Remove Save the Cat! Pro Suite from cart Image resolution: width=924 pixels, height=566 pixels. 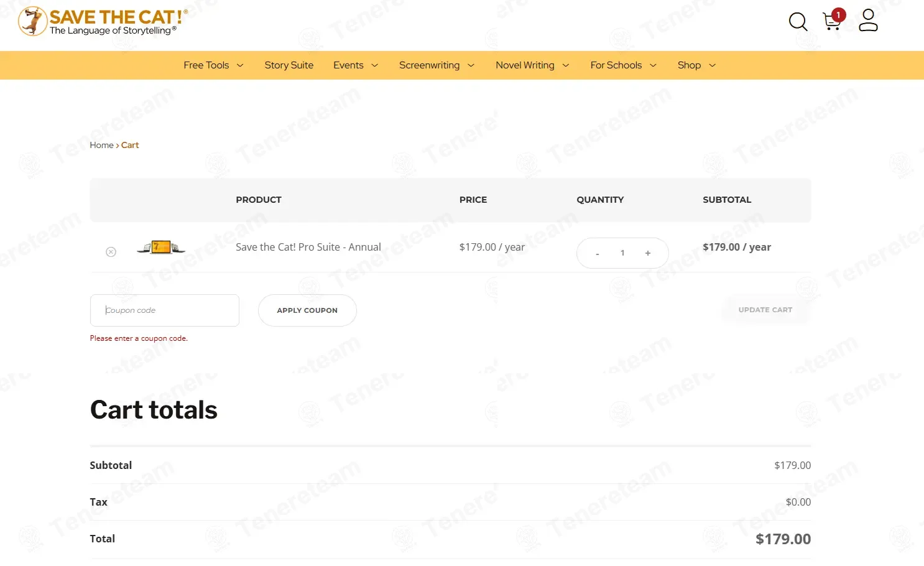111,252
